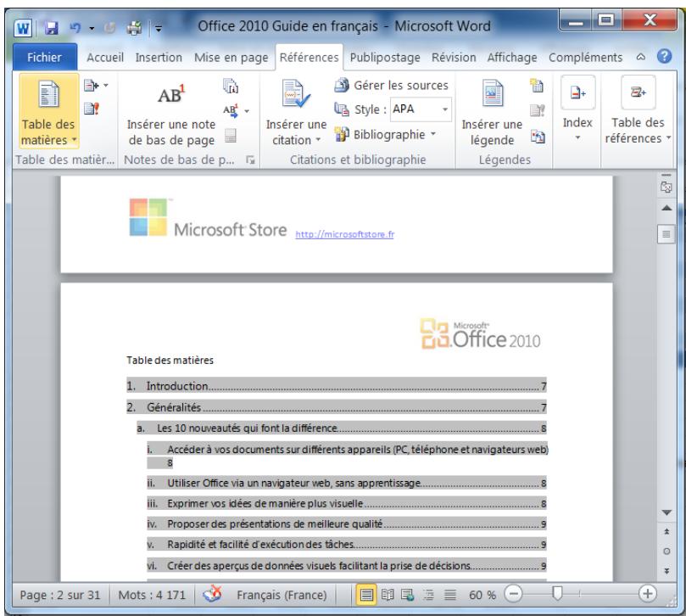The image size is (686, 616).
Task: Click the 'Introduction' table of contents entry
Action: (337, 386)
